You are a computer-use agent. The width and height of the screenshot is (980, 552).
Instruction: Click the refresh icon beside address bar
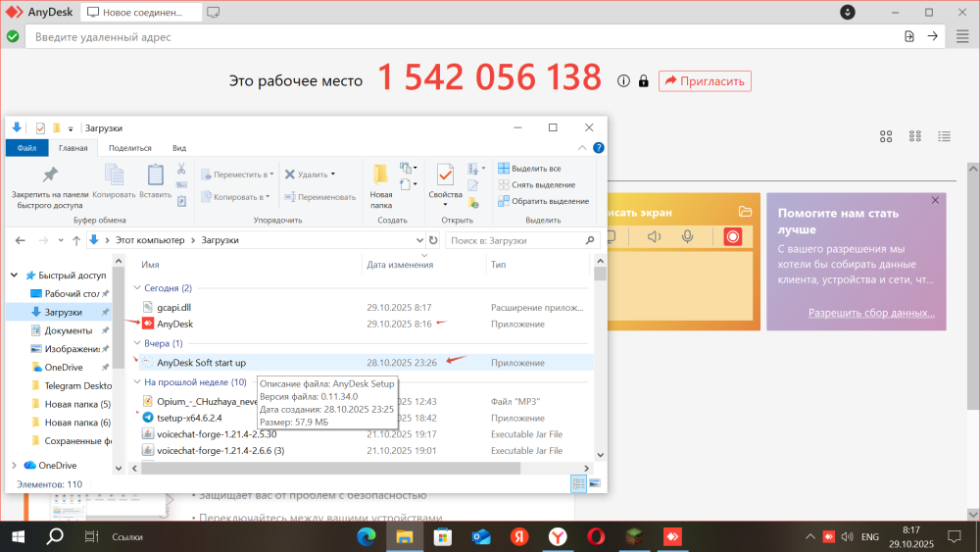pos(433,240)
